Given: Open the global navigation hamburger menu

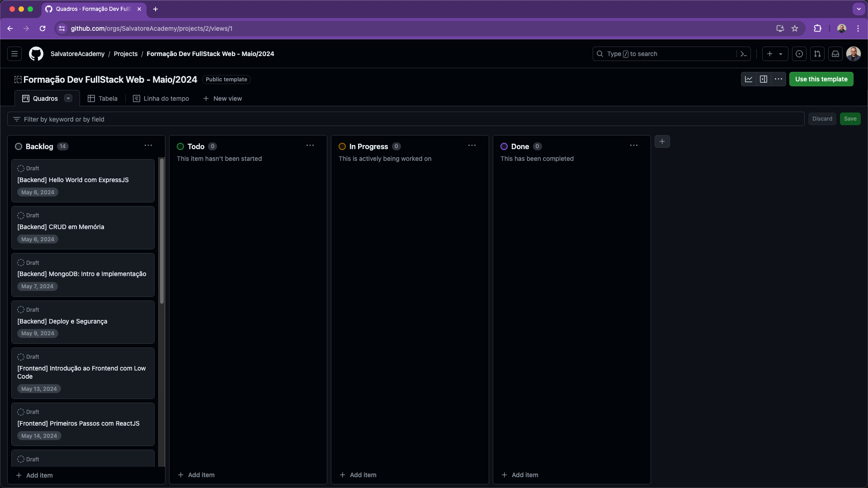Looking at the screenshot, I should point(14,54).
